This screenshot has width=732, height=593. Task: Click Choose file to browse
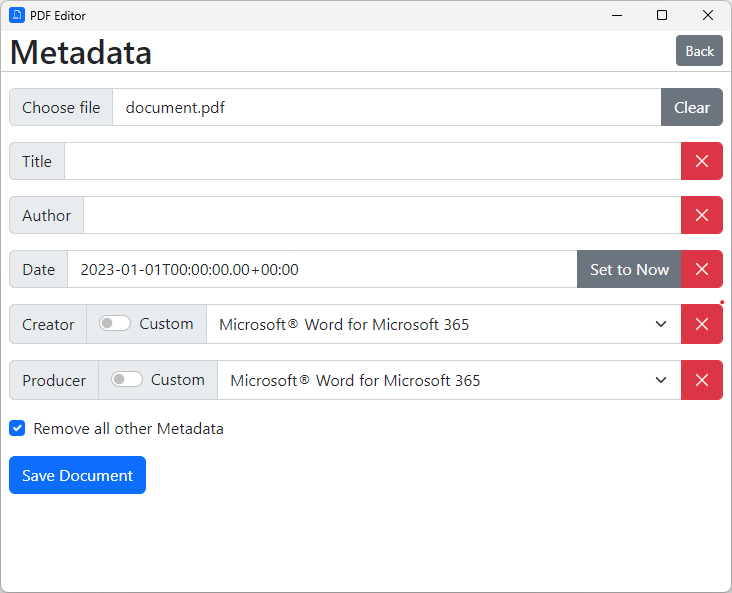pos(61,107)
